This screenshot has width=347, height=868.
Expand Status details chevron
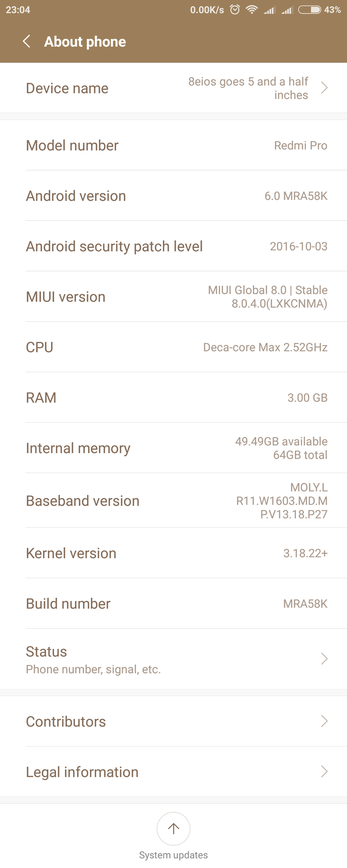[x=324, y=659]
